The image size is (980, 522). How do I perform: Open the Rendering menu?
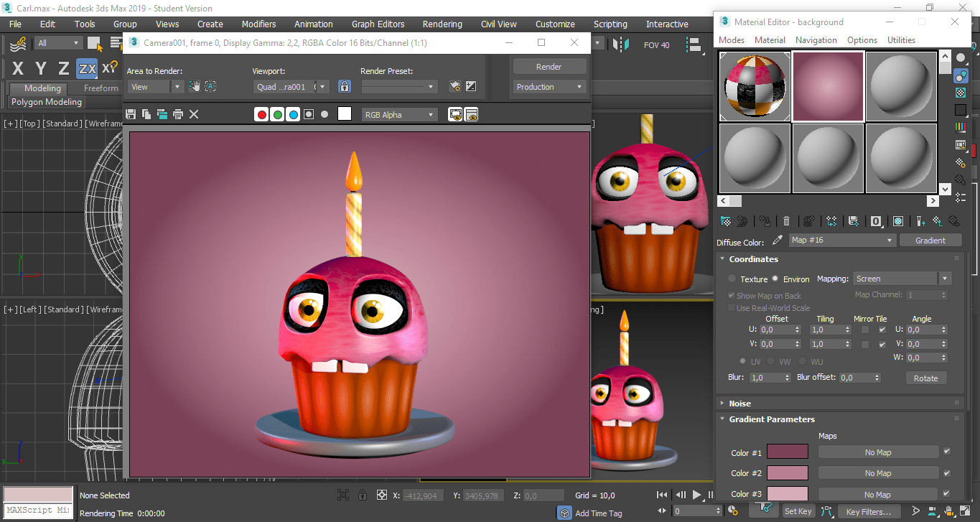tap(442, 24)
